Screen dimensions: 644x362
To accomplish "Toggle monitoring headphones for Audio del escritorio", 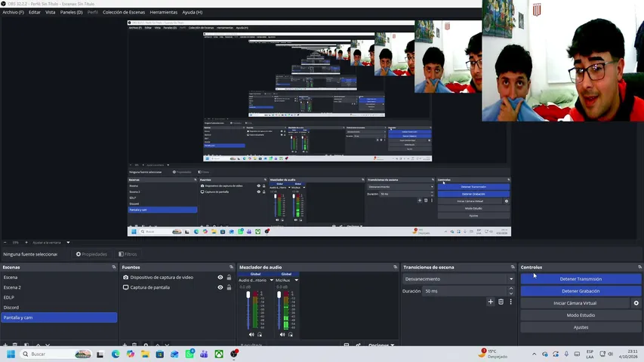I will tap(260, 335).
